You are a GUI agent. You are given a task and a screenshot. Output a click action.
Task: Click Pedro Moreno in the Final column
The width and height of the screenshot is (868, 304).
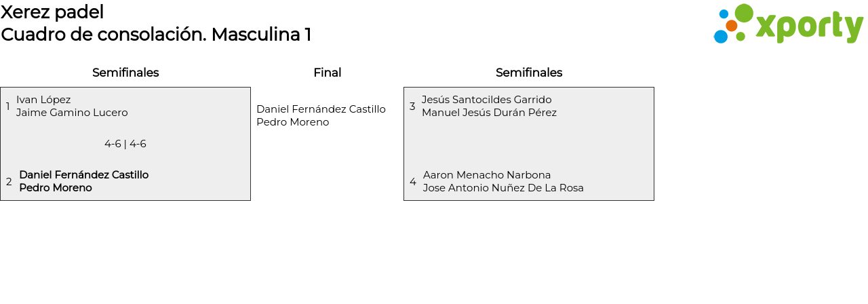point(292,122)
